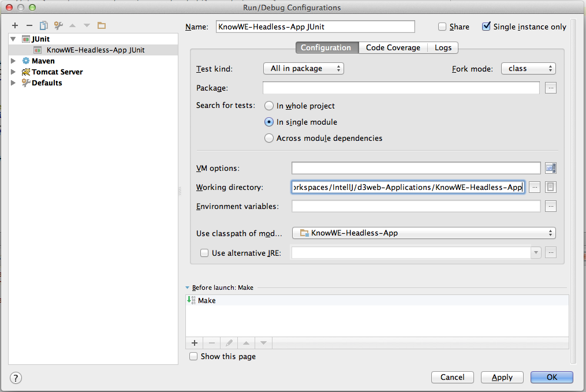Select KnowWE-Headless-App JUnit configuration
The height and width of the screenshot is (392, 586).
[x=93, y=50]
